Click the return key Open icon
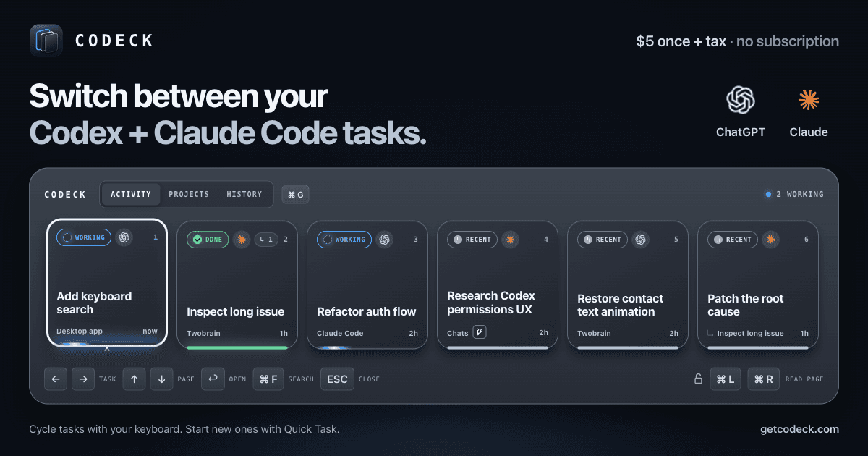The height and width of the screenshot is (456, 868). tap(213, 379)
